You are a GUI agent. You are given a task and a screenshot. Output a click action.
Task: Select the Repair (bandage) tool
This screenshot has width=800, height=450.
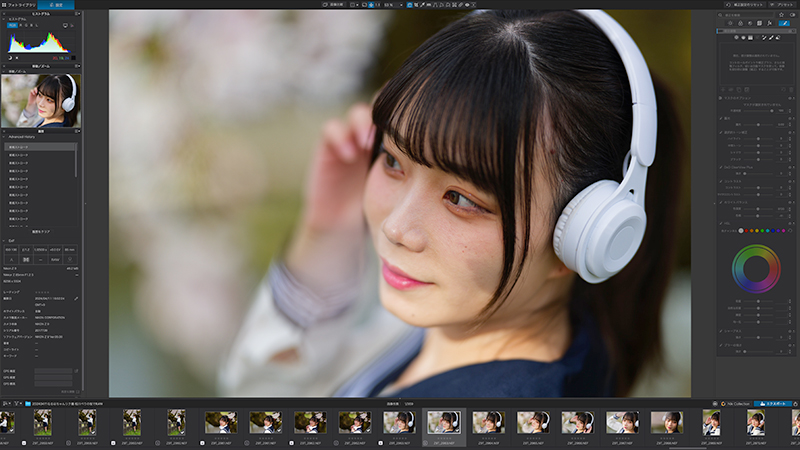coord(461,5)
